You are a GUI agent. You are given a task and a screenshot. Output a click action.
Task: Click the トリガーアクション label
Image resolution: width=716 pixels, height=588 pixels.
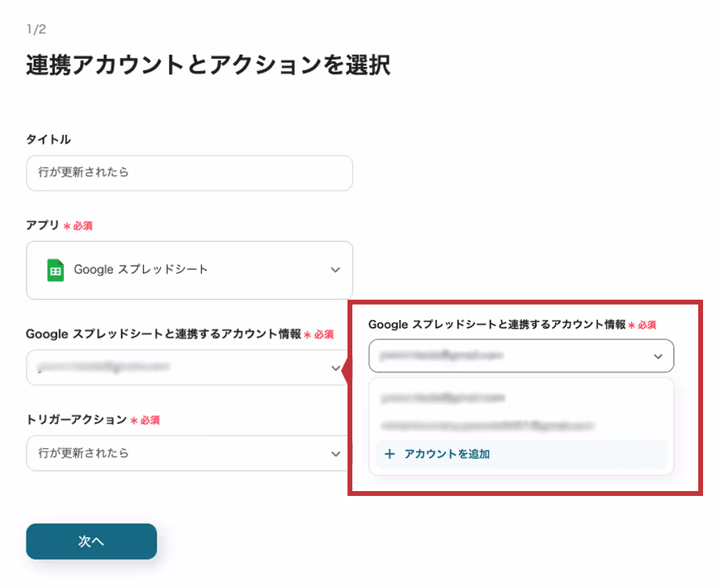coord(76,419)
